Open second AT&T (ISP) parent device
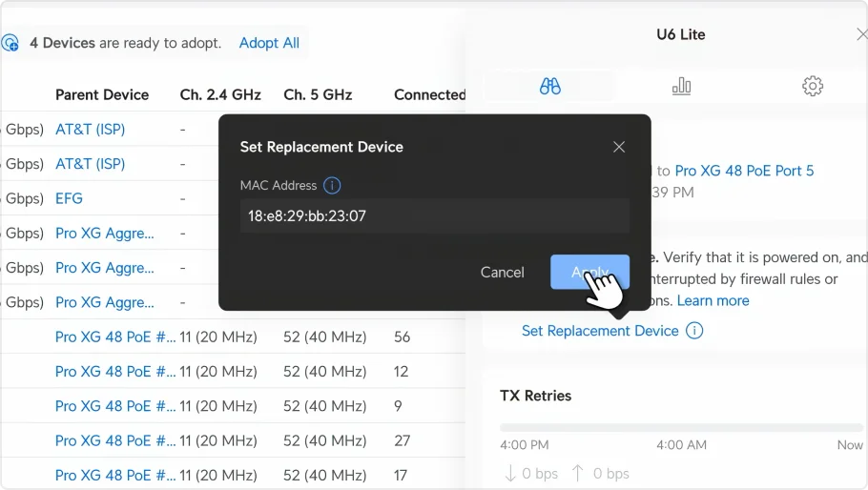Viewport: 868px width, 490px height. pos(91,164)
